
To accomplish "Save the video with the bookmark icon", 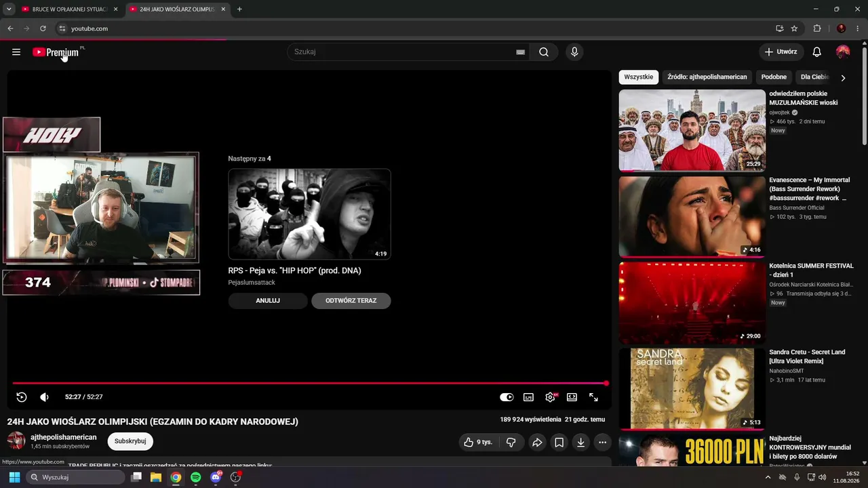I will tap(559, 443).
